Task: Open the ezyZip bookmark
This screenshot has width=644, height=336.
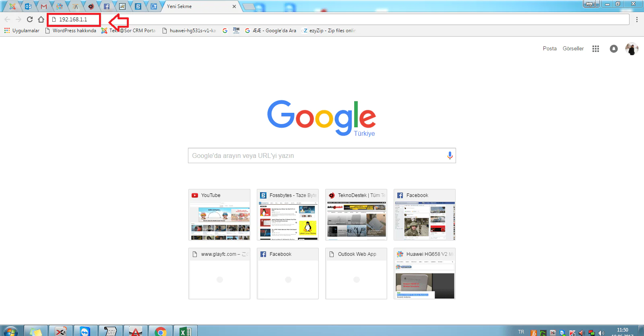Action: point(329,31)
